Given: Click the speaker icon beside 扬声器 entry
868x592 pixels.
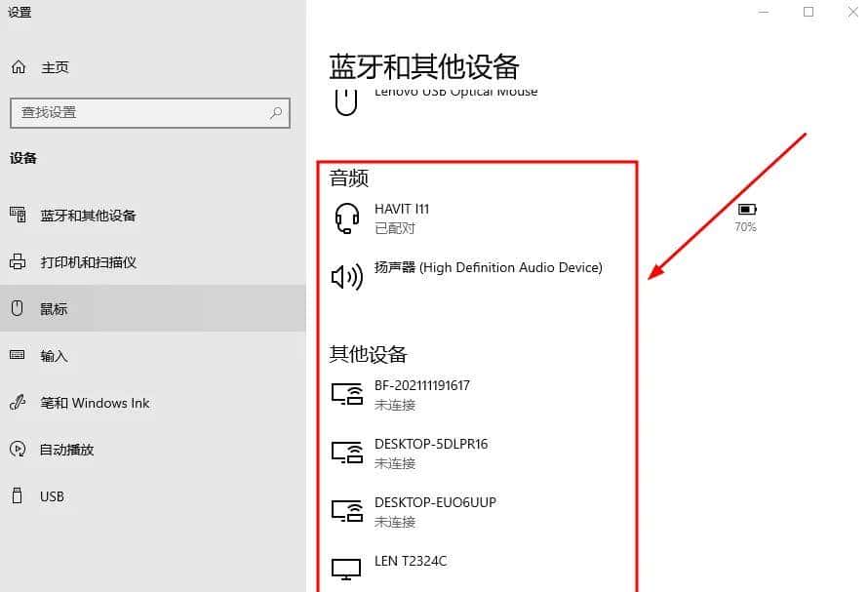Looking at the screenshot, I should point(346,276).
